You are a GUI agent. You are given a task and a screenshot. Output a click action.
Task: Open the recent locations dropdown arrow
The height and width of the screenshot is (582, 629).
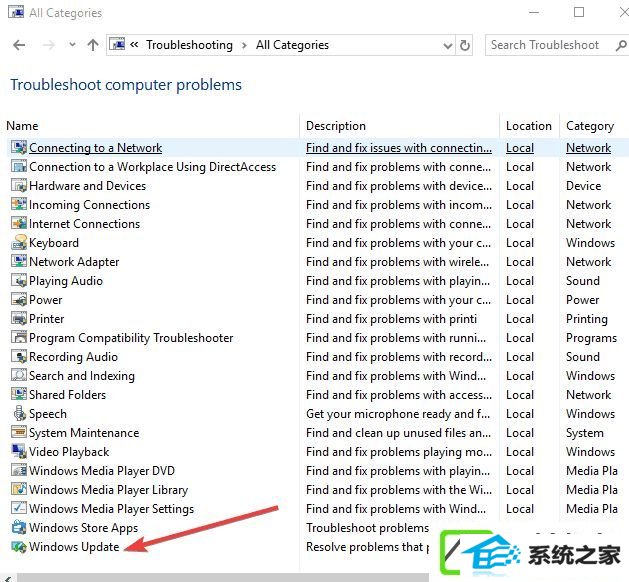[x=72, y=45]
